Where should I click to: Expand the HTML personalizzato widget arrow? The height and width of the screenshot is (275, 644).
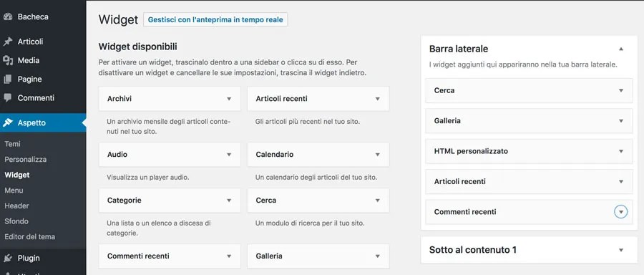(621, 151)
